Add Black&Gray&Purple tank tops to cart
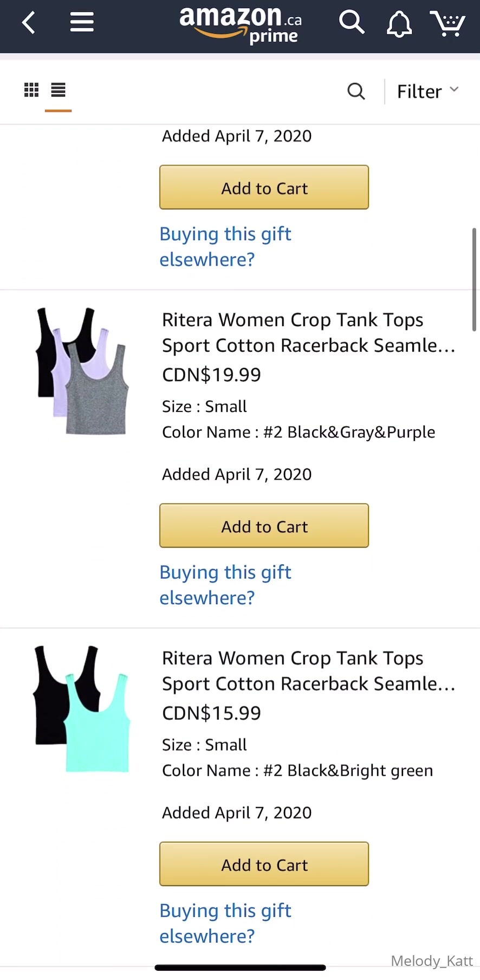480x980 pixels. [264, 526]
